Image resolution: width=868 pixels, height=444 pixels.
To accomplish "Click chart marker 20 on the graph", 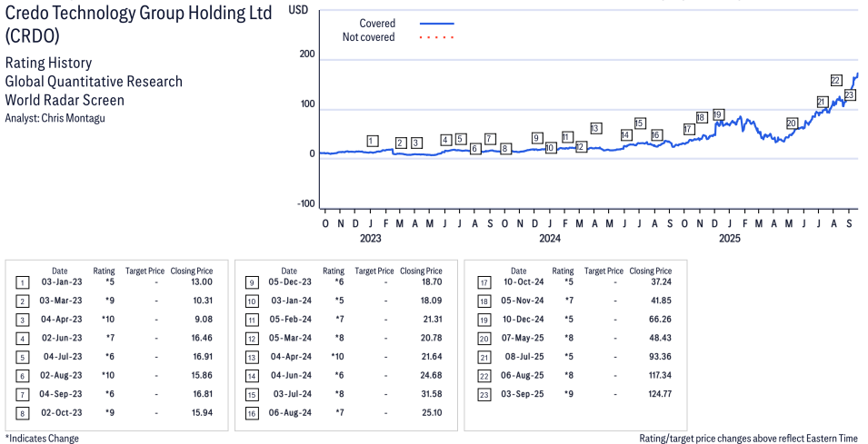I will 792,123.
